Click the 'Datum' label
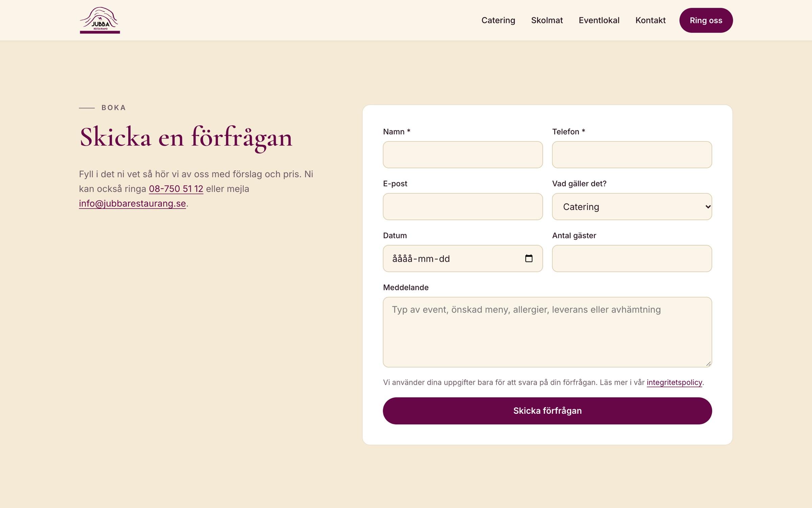Image resolution: width=812 pixels, height=508 pixels. (395, 235)
